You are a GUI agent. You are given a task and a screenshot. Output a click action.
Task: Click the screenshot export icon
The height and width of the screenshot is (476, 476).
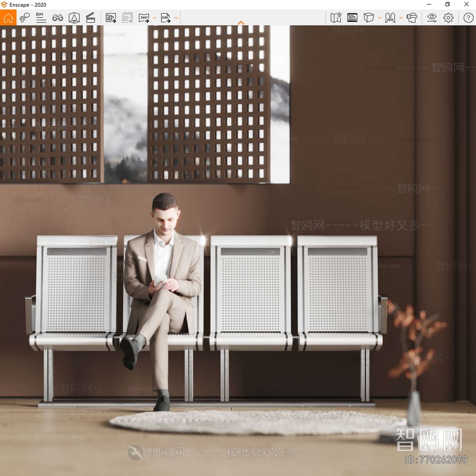tap(111, 18)
